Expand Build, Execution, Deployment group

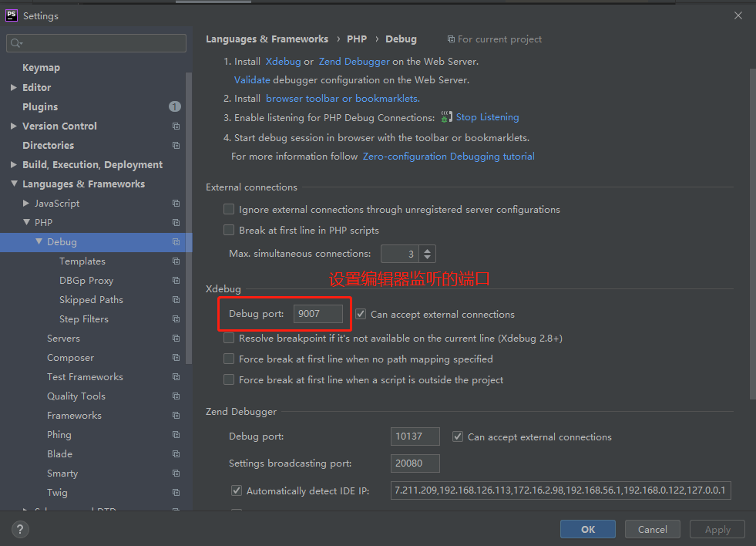14,164
